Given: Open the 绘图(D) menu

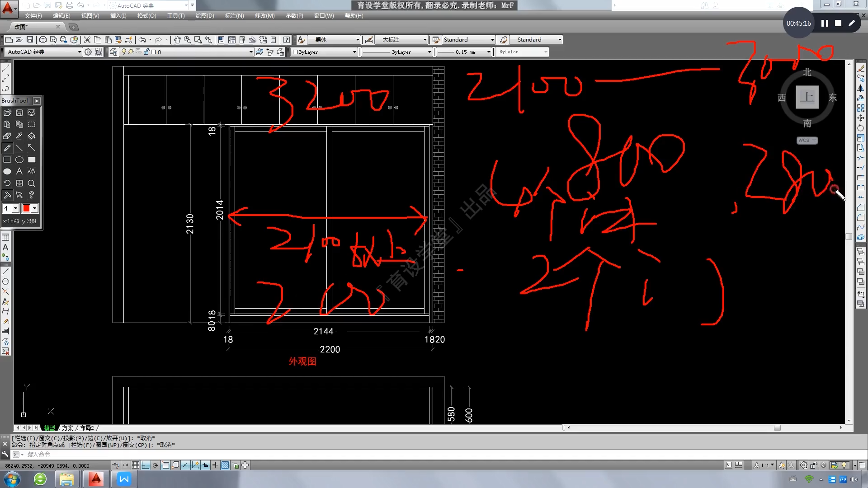Looking at the screenshot, I should (x=204, y=16).
